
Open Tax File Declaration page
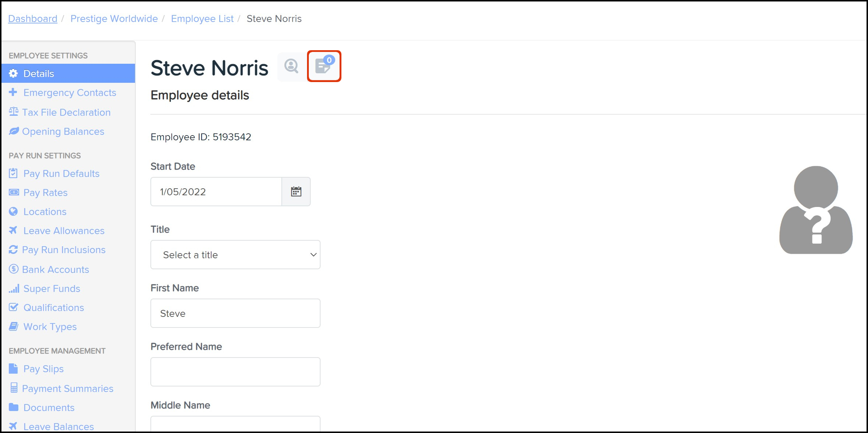tap(66, 112)
